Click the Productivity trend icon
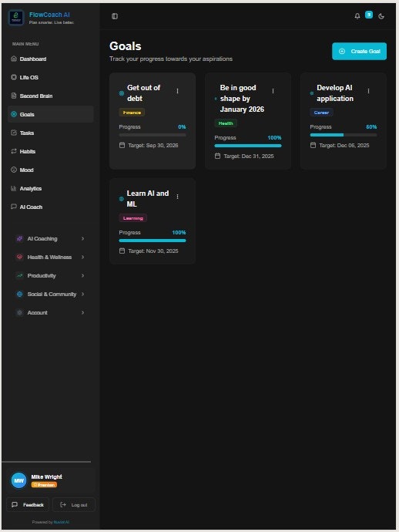Screen dimensions: 399x532 (20, 275)
